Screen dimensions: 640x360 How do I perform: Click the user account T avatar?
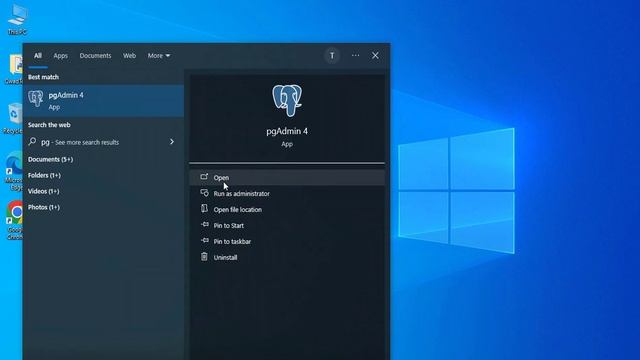tap(332, 56)
